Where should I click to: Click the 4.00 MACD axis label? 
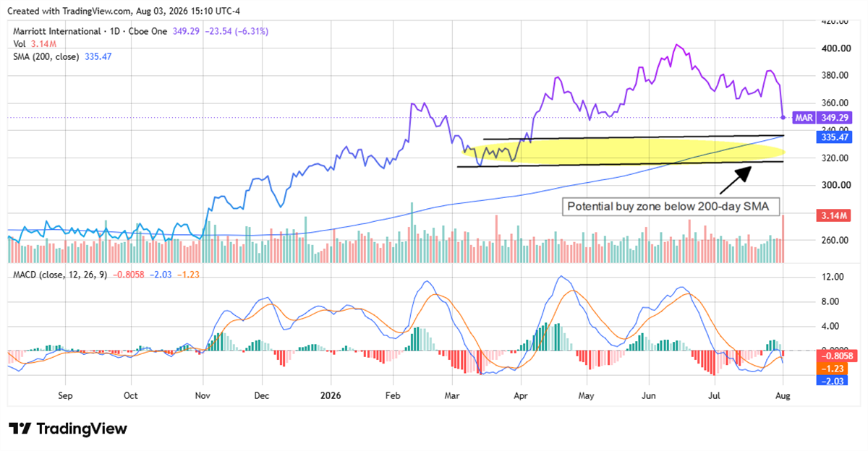tap(830, 327)
